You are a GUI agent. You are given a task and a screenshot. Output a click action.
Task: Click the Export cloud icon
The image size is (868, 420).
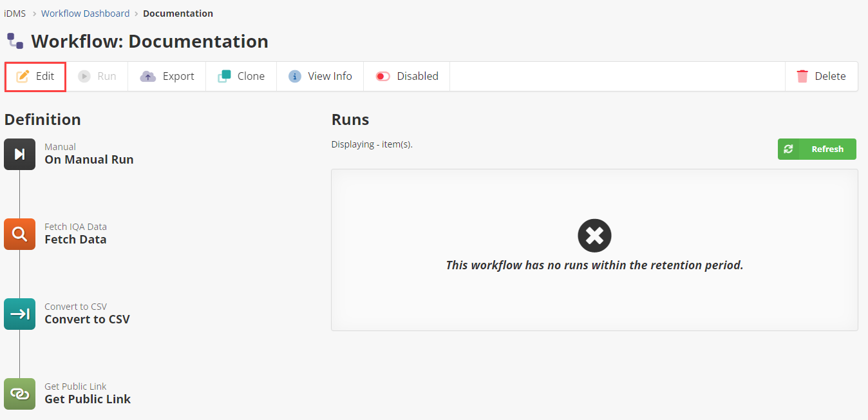coord(148,76)
